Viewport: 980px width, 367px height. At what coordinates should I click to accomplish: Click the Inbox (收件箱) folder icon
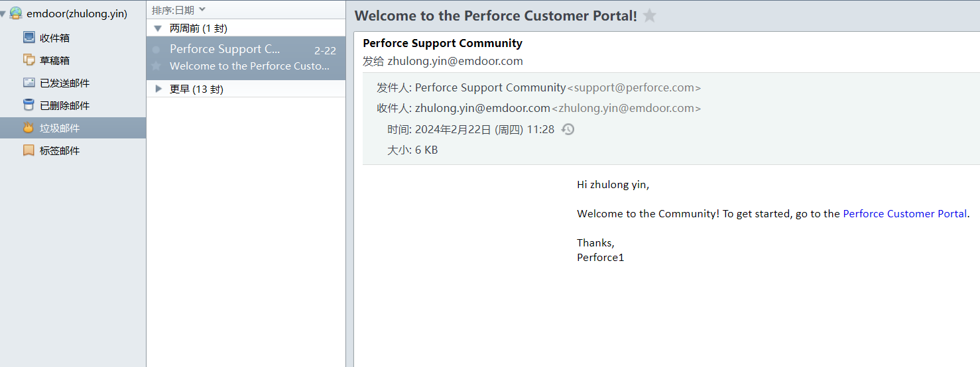(x=29, y=38)
